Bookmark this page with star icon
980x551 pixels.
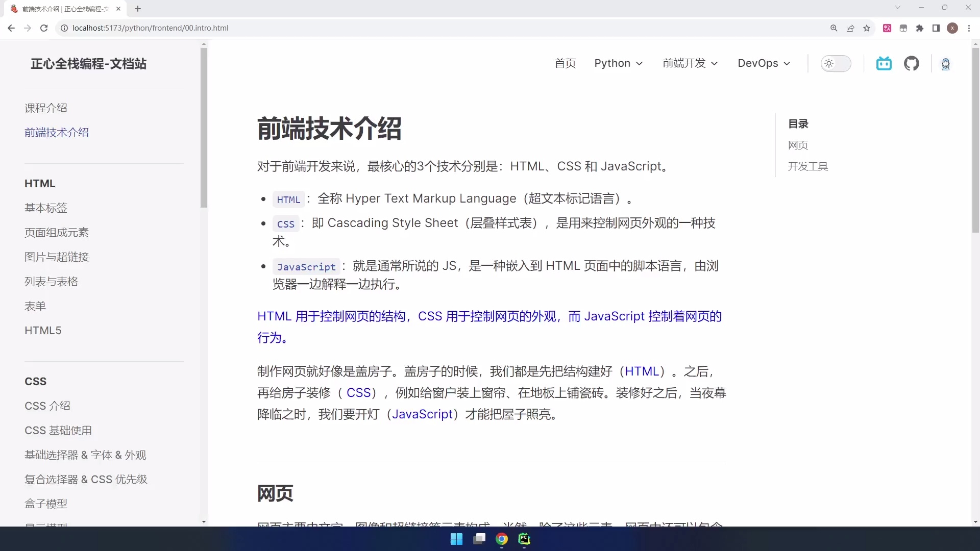pyautogui.click(x=867, y=28)
